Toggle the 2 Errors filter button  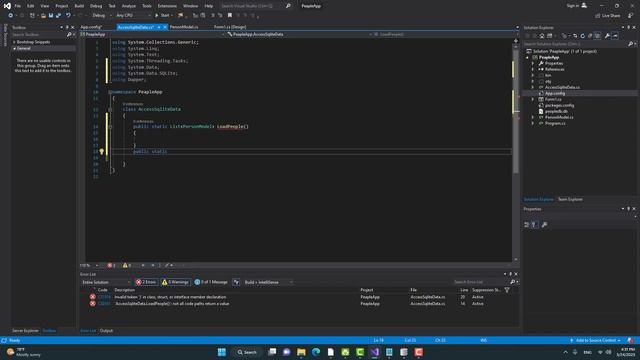(147, 282)
